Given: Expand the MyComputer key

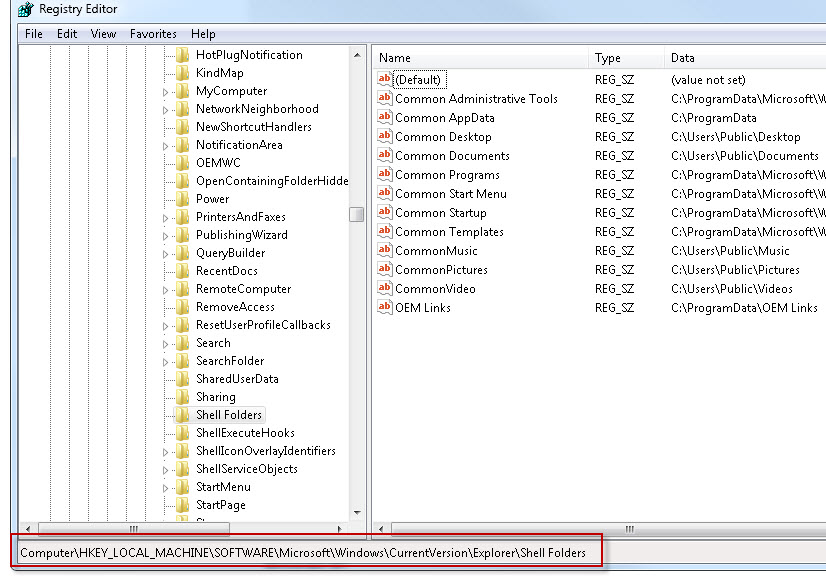Looking at the screenshot, I should click(165, 92).
